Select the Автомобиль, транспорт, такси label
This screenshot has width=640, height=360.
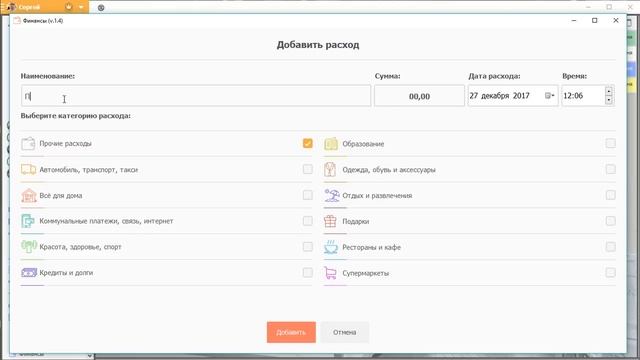coord(89,169)
